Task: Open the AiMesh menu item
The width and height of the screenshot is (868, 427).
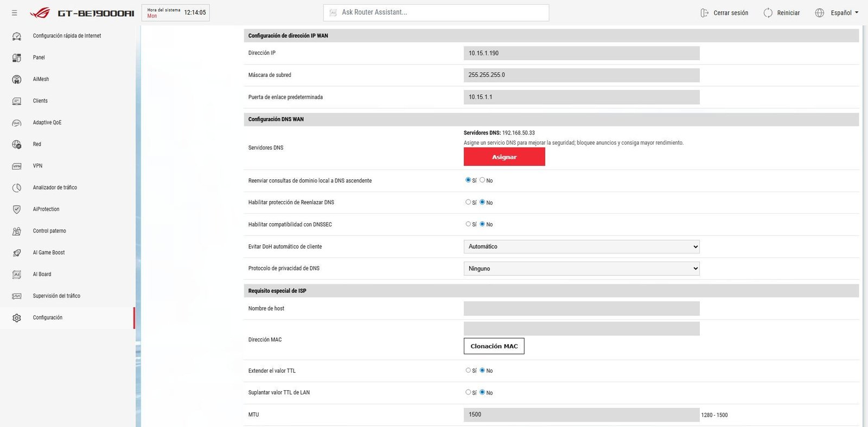Action: coord(67,79)
